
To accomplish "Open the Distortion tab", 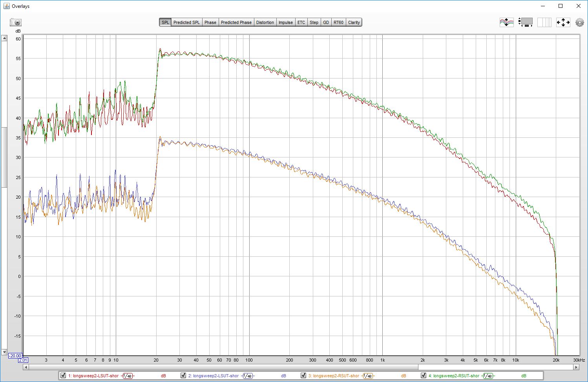I will click(x=265, y=22).
